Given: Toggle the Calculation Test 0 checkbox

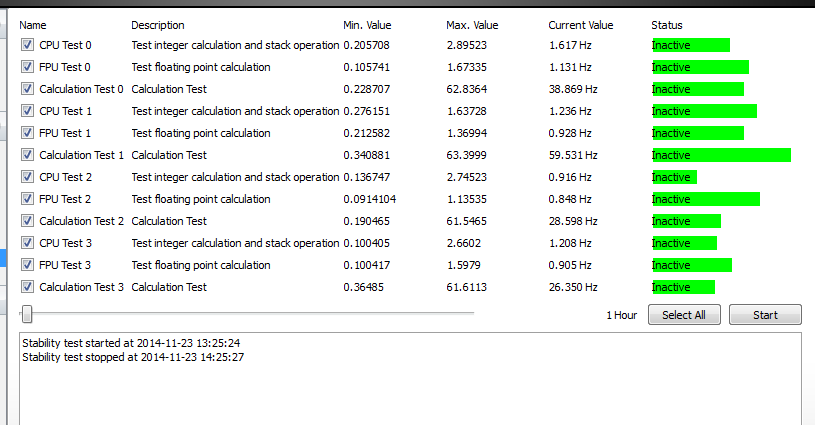Looking at the screenshot, I should click(27, 89).
